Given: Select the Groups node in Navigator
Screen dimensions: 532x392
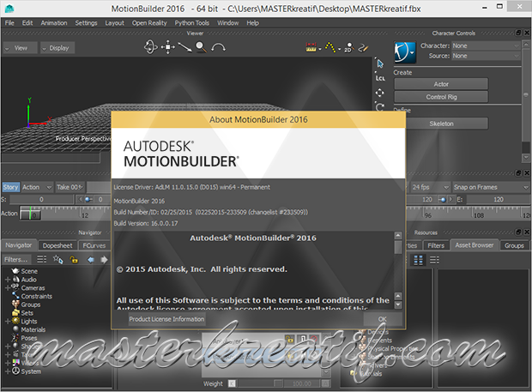Looking at the screenshot, I should [x=26, y=305].
